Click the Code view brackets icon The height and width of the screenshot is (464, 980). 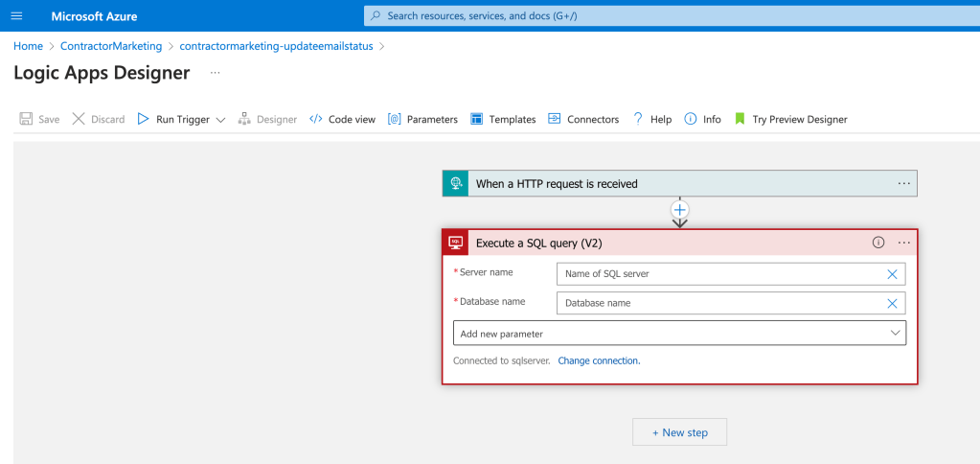tap(315, 119)
